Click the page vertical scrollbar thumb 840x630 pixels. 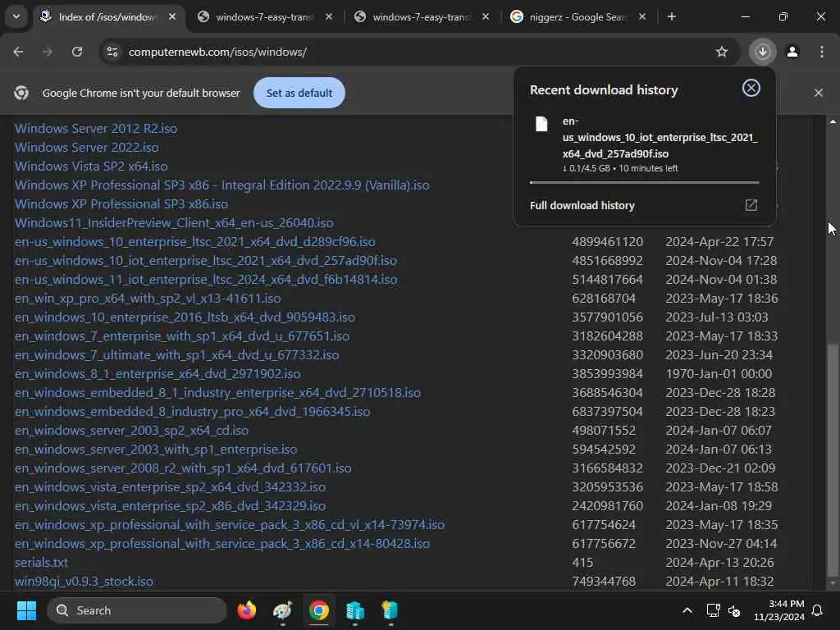point(833,461)
